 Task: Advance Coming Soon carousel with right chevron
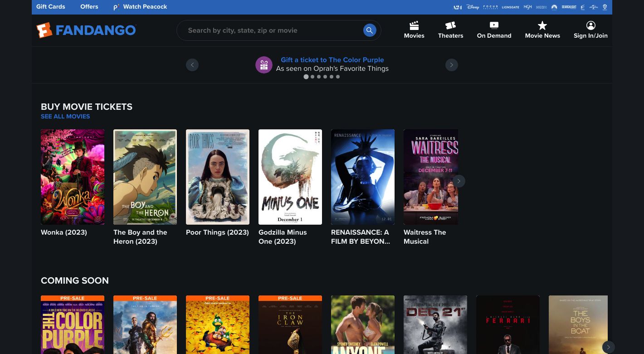coord(608,347)
